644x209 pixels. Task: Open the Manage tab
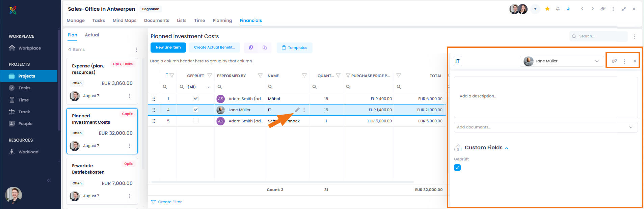[x=76, y=21]
